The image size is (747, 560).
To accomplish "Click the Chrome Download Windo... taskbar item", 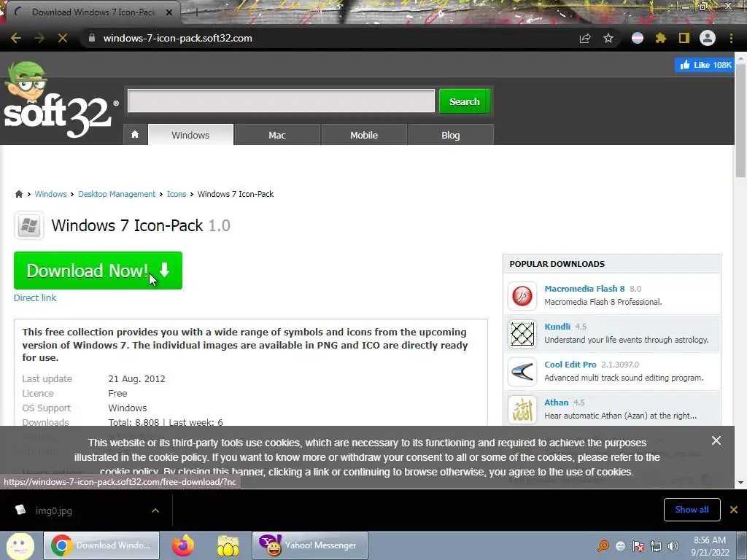I will click(x=101, y=545).
